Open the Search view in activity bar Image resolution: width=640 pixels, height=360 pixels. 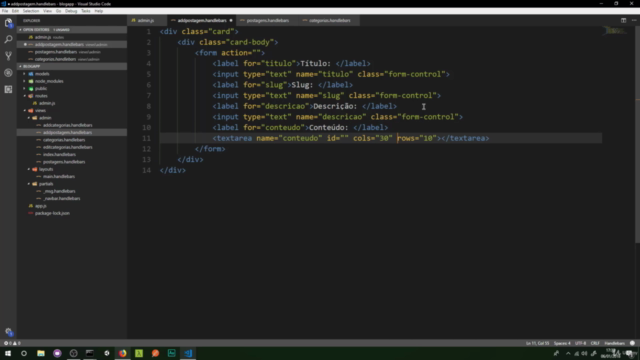[8, 39]
